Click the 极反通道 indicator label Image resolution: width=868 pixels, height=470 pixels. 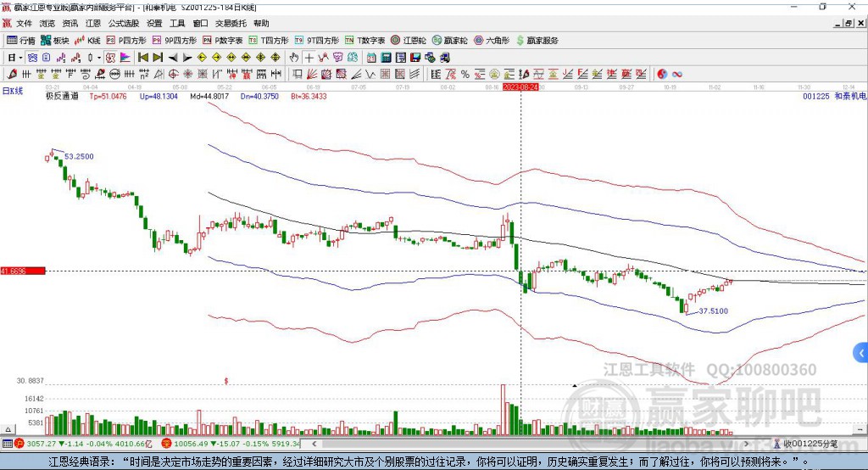(62, 96)
